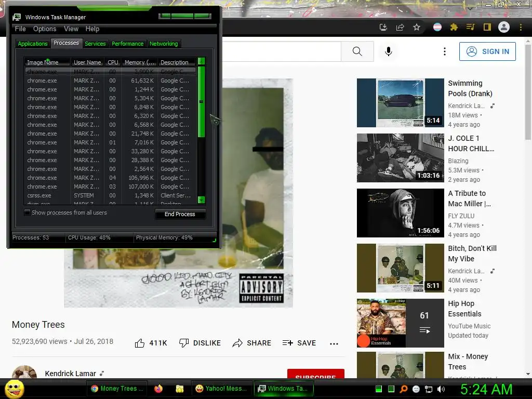Click the Task Manager icon in its title bar
The width and height of the screenshot is (532, 399).
tap(17, 17)
